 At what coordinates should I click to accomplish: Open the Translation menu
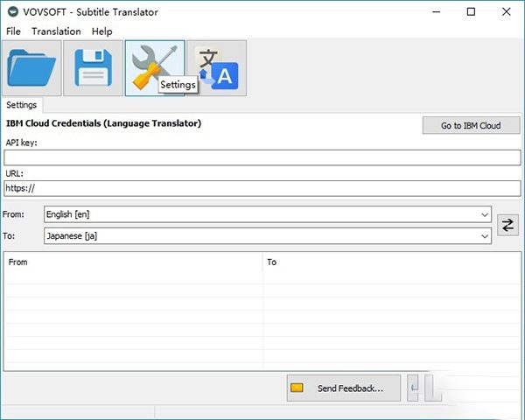tap(56, 31)
